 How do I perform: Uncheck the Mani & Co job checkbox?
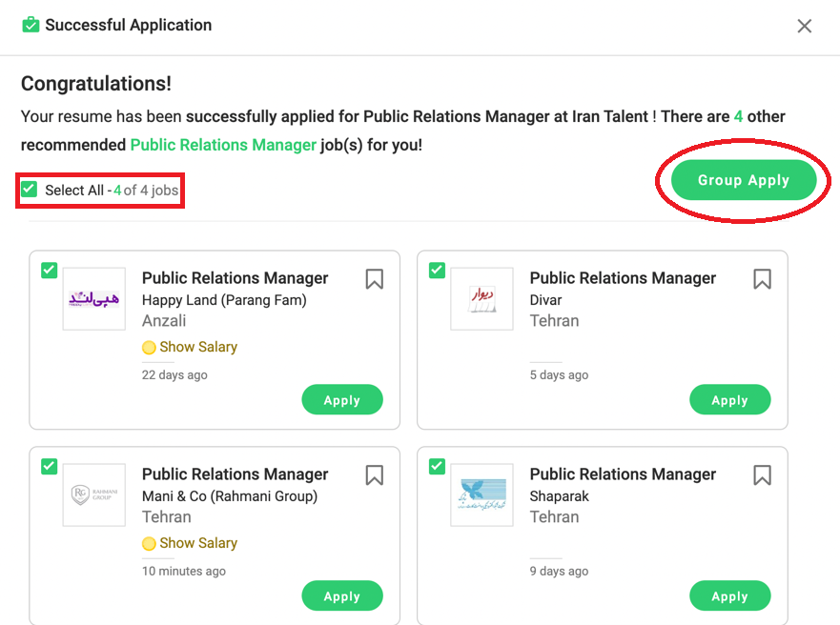[50, 467]
